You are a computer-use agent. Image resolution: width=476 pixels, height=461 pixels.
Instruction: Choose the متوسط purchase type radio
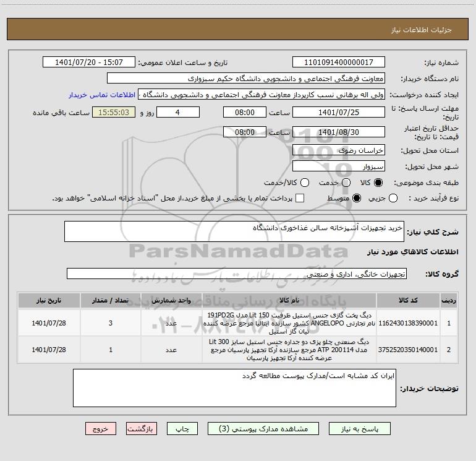(357, 199)
